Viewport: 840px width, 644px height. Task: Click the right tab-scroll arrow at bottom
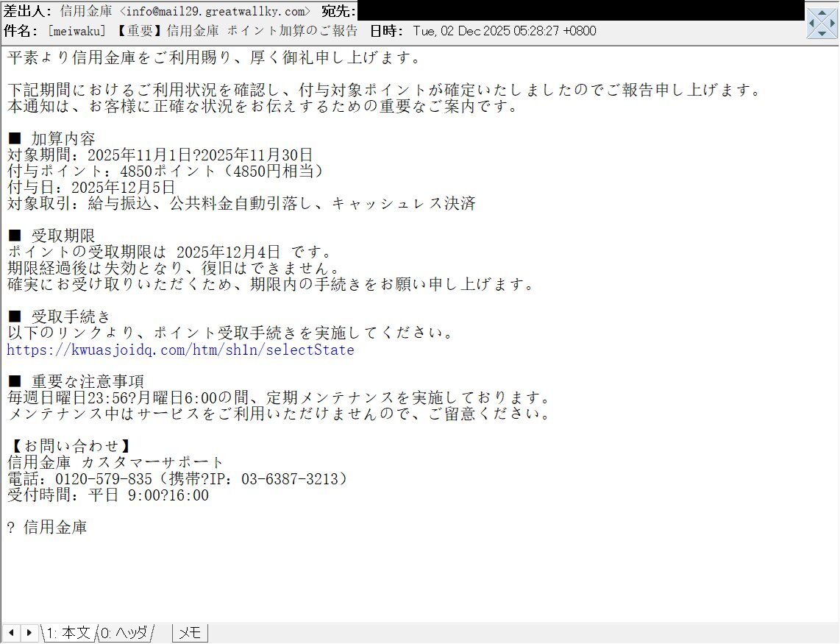click(29, 633)
